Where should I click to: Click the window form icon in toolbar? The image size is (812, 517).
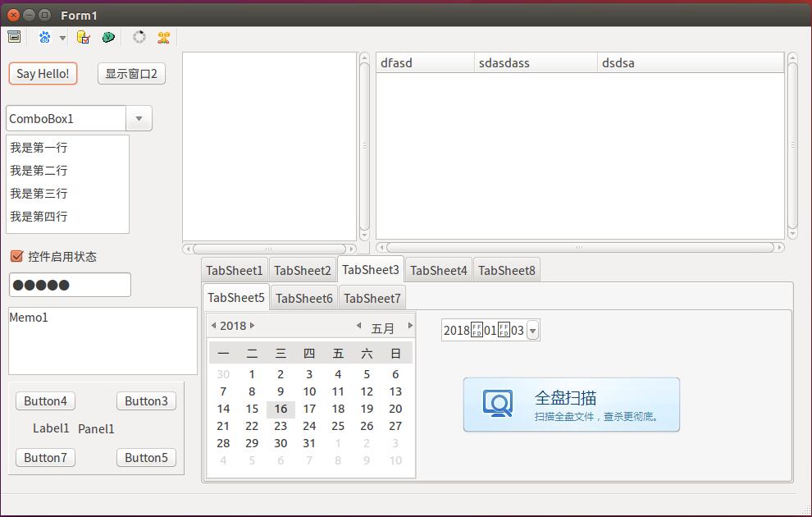[x=14, y=37]
